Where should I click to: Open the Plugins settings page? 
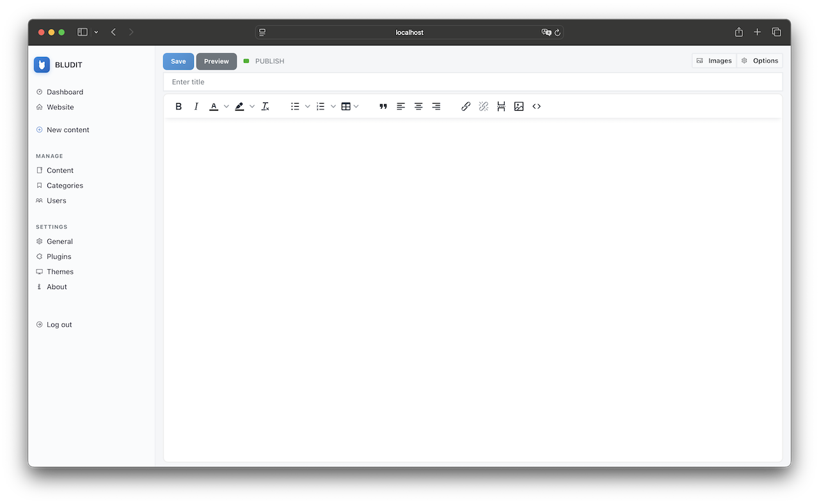pyautogui.click(x=58, y=256)
